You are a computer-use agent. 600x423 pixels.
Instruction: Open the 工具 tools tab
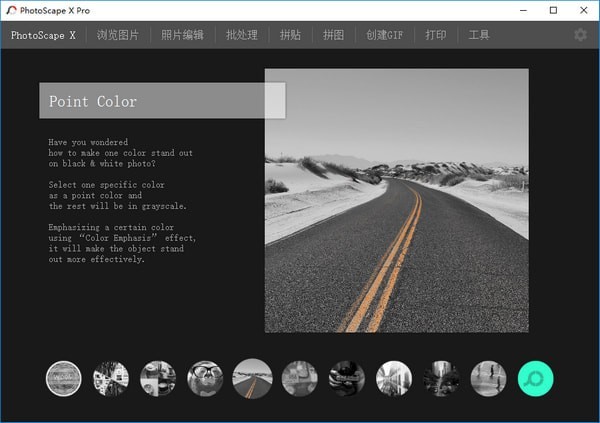point(479,35)
